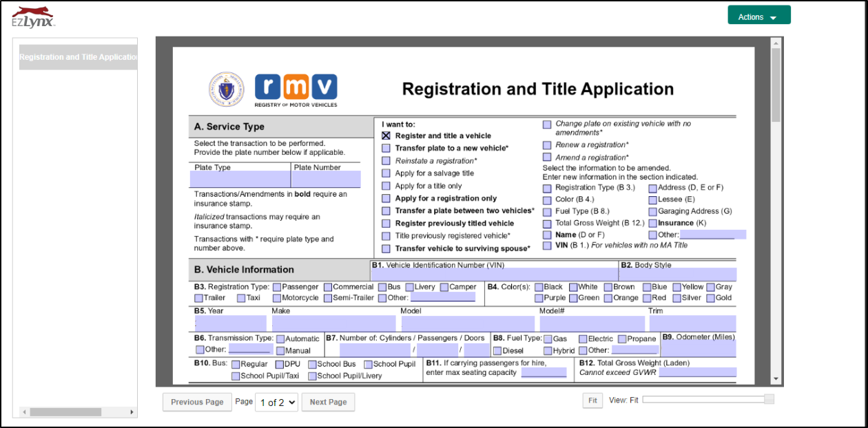868x428 pixels.
Task: Check Apply for a title only
Action: pos(386,186)
